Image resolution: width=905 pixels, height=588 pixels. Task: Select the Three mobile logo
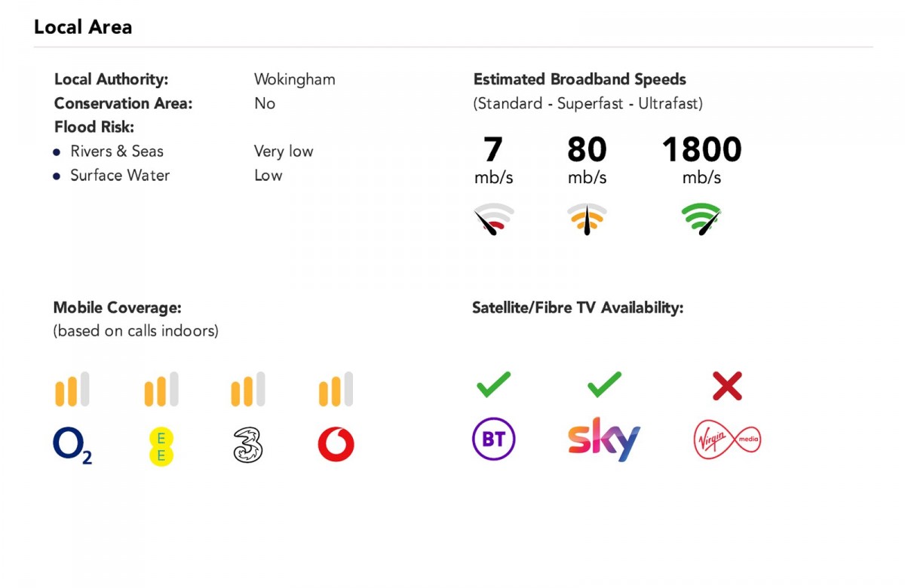[x=248, y=445]
